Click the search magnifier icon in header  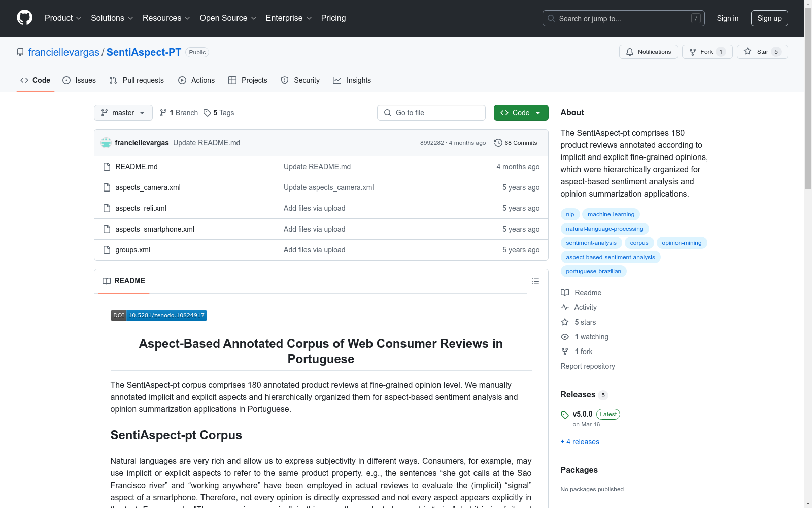pos(551,18)
